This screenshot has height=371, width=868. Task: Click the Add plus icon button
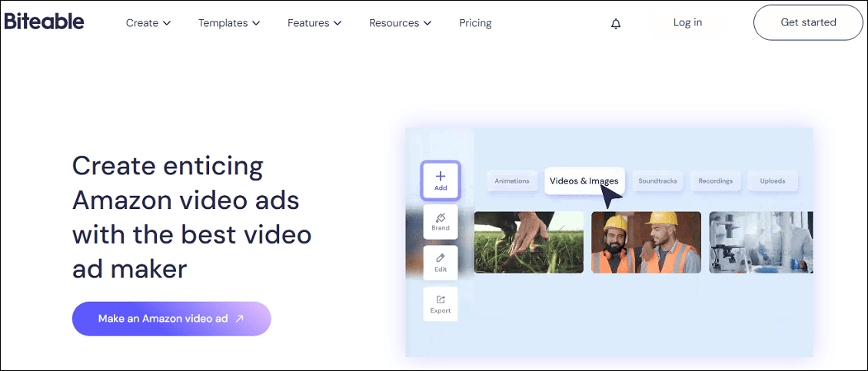[x=440, y=181]
